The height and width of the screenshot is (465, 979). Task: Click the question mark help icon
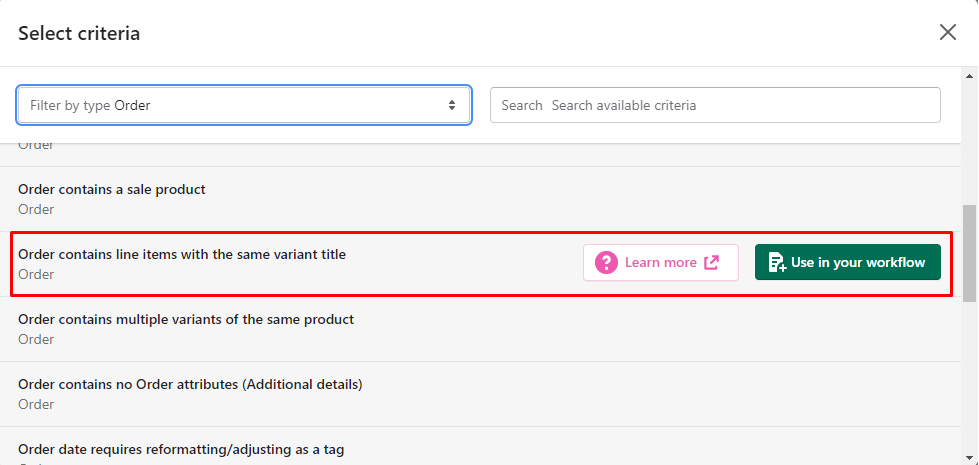(606, 262)
